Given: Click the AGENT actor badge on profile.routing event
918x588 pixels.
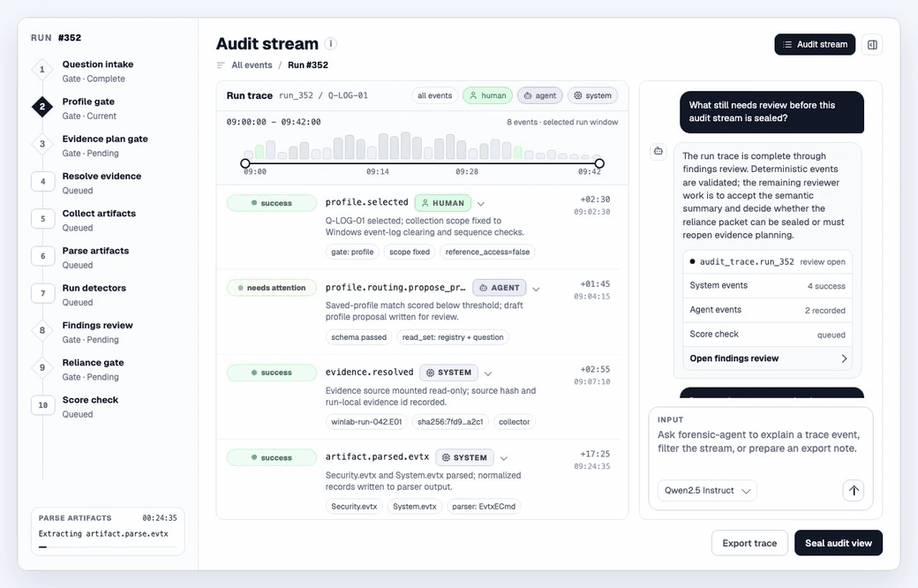Looking at the screenshot, I should [x=499, y=288].
